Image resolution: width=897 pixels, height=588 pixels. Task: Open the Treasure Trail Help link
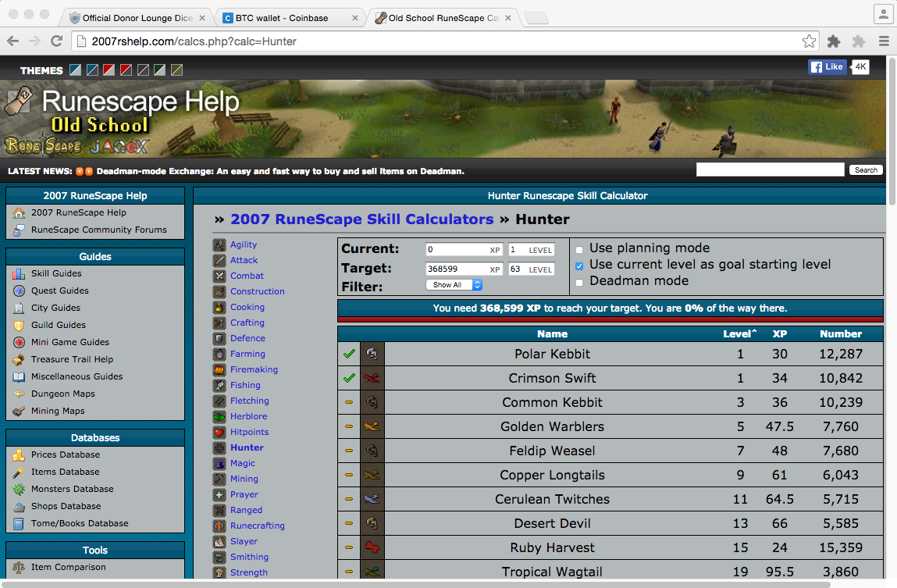(72, 359)
